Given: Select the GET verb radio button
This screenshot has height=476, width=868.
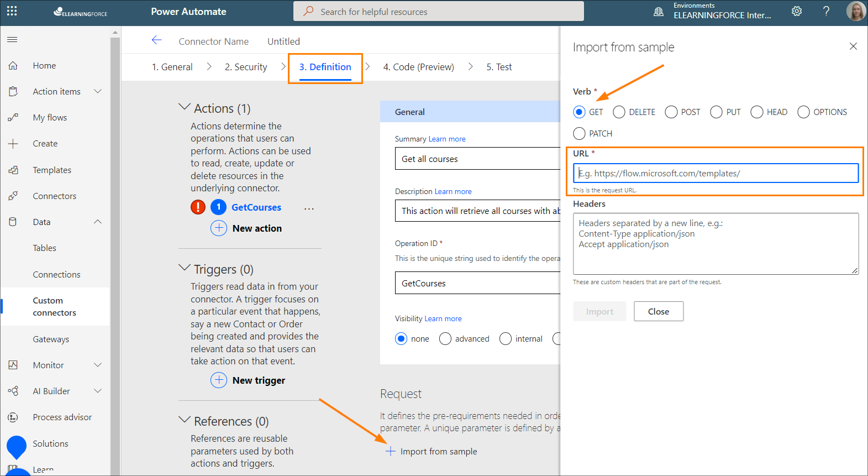Looking at the screenshot, I should point(579,112).
